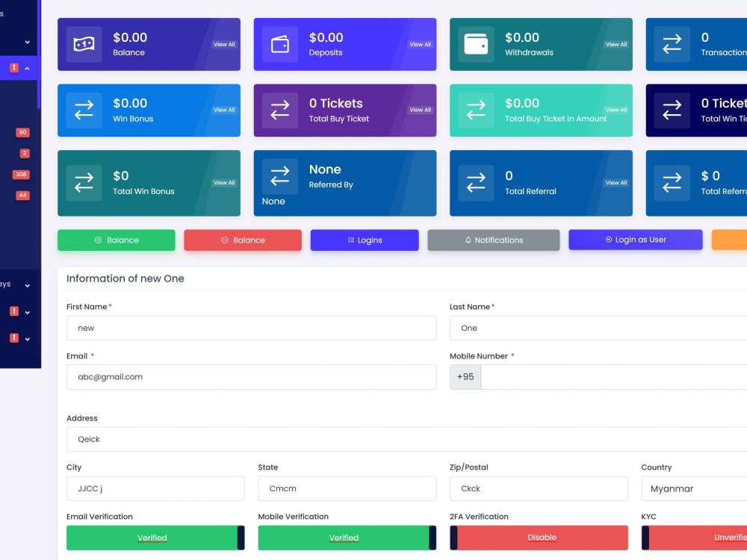The height and width of the screenshot is (560, 747).
Task: Click the Transactions card arrows icon
Action: 672,44
